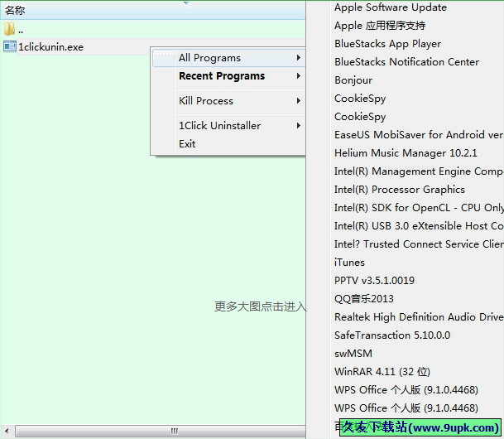Select swMSM in program list

[x=353, y=354]
